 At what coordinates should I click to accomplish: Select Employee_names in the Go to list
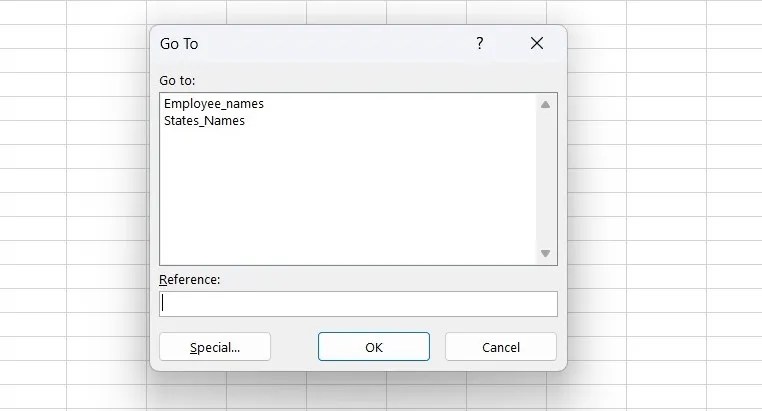(213, 103)
